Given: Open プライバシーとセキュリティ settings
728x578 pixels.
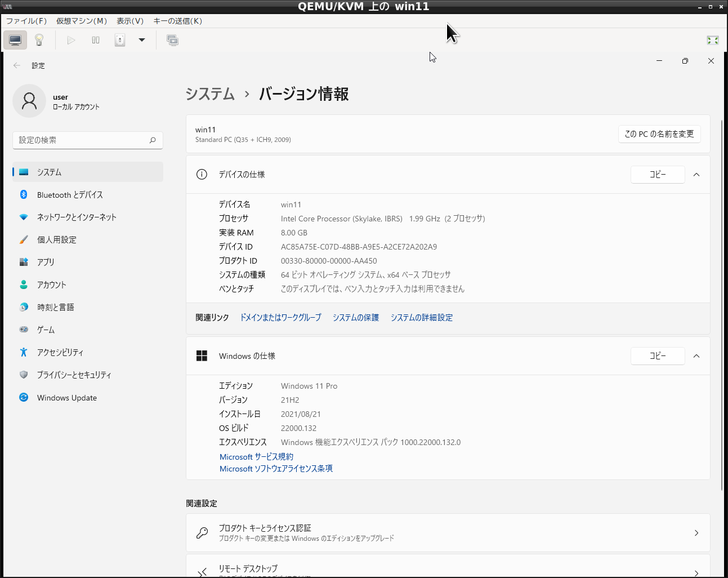Looking at the screenshot, I should coord(88,375).
